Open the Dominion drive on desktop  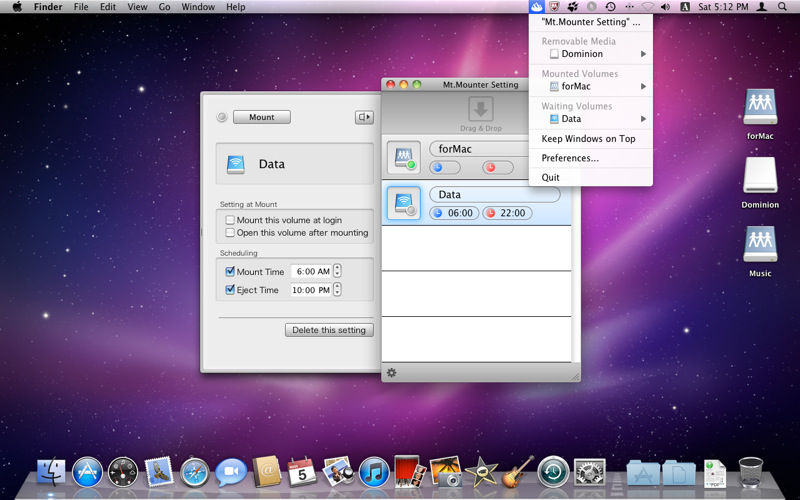pyautogui.click(x=760, y=177)
